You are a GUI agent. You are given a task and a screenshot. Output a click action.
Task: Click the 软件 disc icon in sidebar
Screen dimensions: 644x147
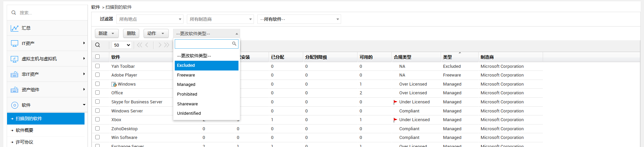click(14, 105)
